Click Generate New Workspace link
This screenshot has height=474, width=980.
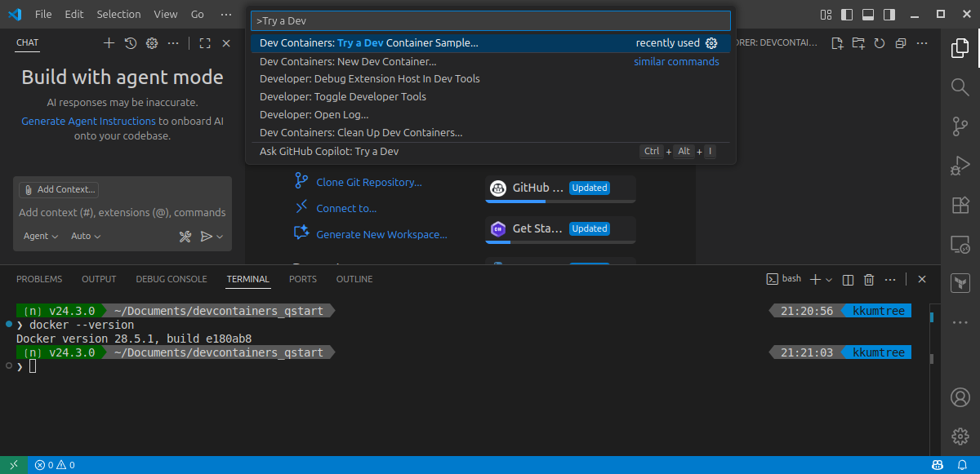(381, 234)
